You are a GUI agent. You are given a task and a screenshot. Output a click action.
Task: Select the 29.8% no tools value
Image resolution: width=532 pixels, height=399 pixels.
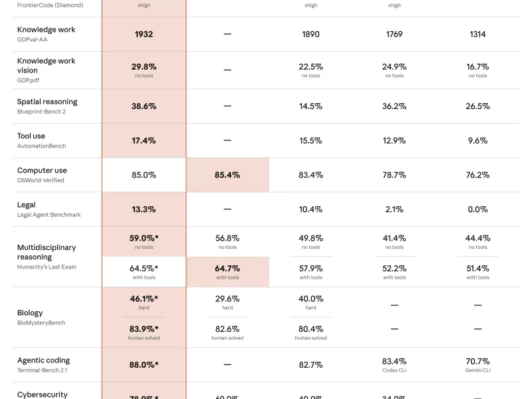coord(144,70)
